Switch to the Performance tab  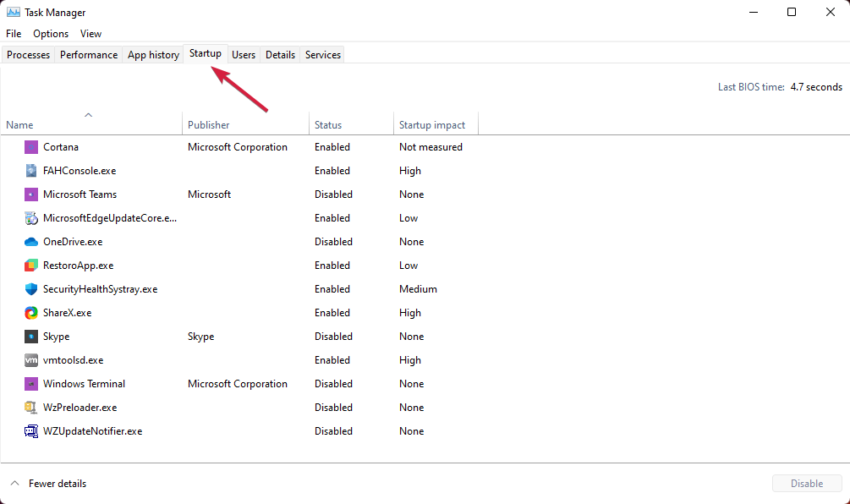(x=89, y=55)
